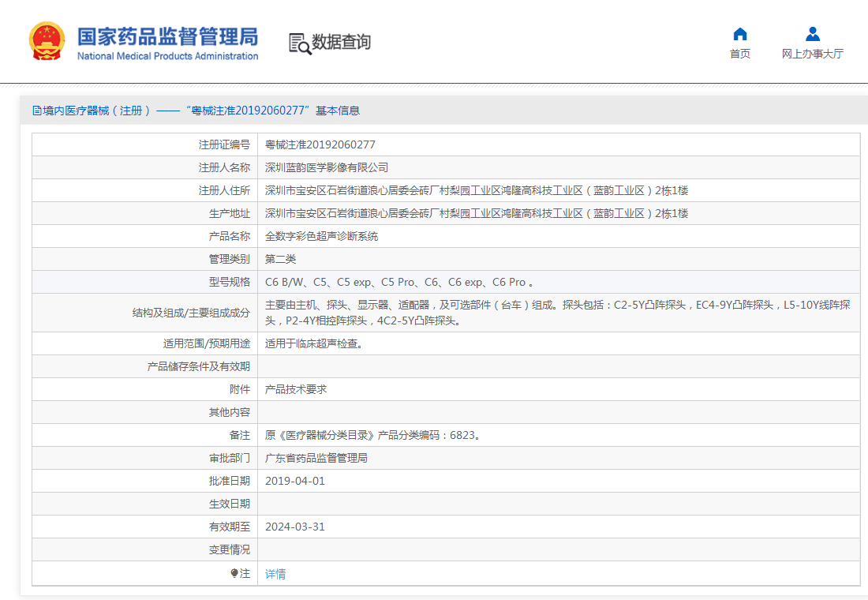The height and width of the screenshot is (600, 868).
Task: Click the 数据查询 heading text
Action: (341, 42)
